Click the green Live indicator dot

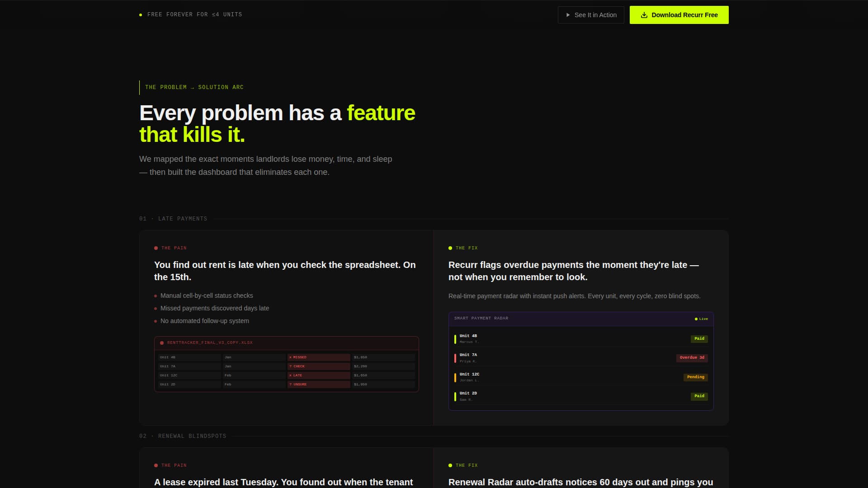tap(696, 319)
